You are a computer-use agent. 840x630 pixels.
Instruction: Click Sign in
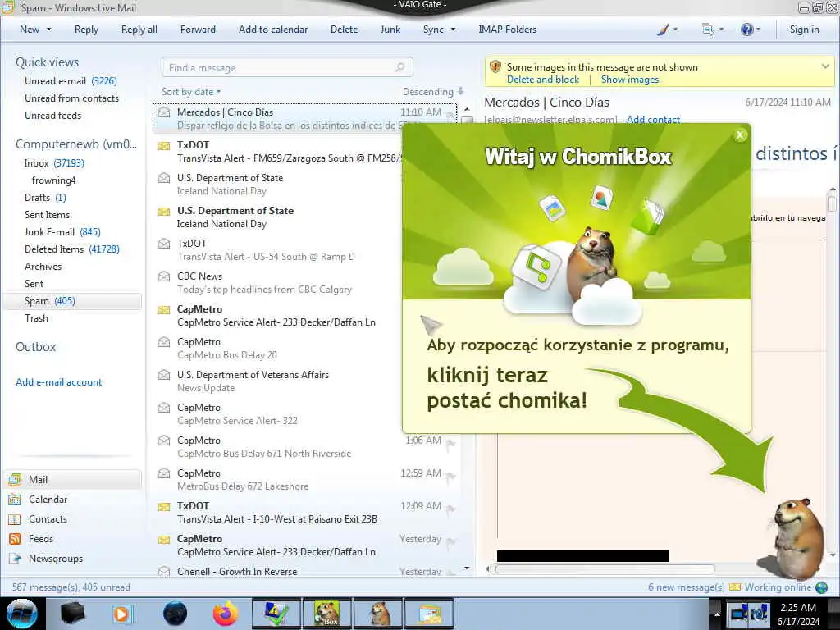tap(804, 30)
